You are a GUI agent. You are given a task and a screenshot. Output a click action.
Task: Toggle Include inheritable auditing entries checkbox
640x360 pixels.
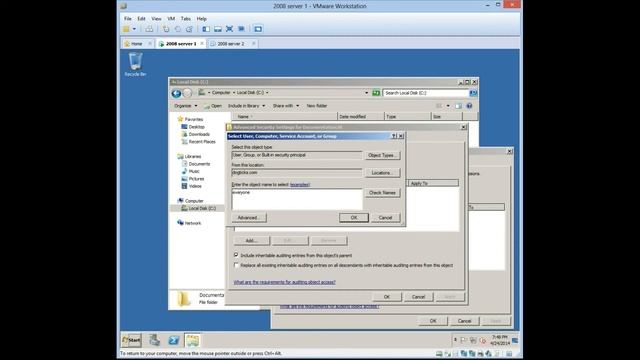pyautogui.click(x=236, y=255)
